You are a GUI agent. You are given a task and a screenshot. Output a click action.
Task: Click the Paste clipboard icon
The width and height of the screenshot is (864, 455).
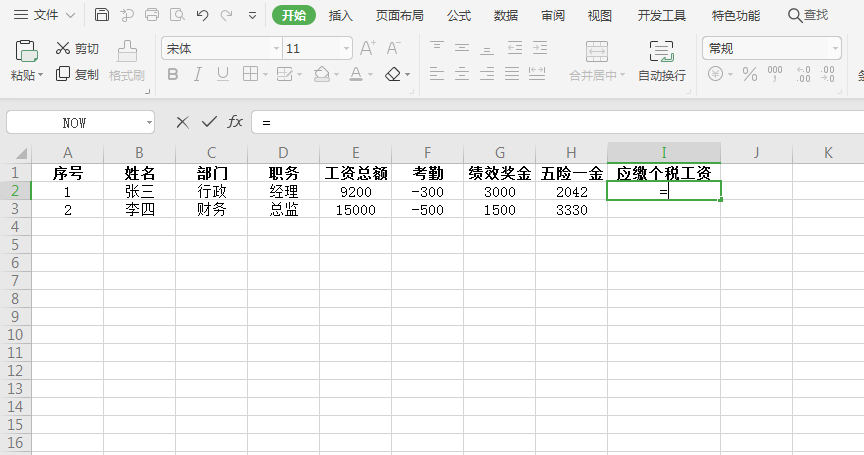27,52
